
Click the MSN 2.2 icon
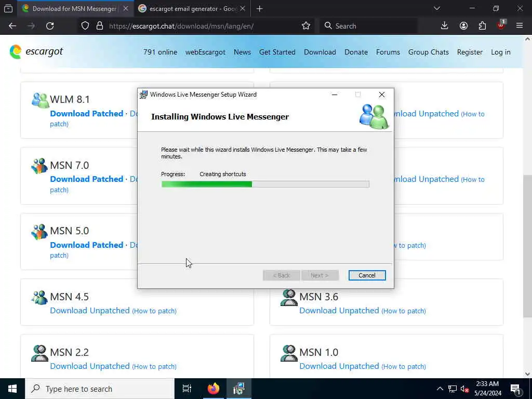[39, 353]
